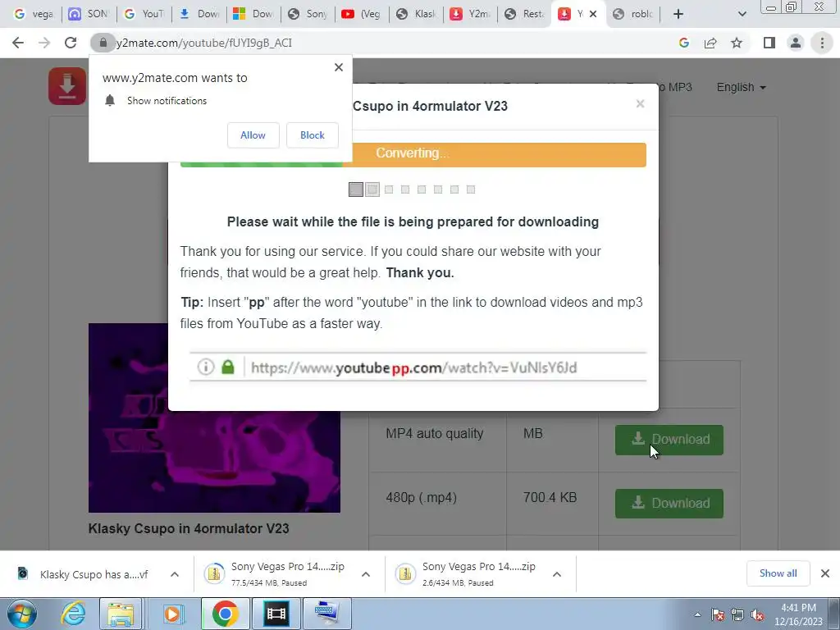The width and height of the screenshot is (840, 630).
Task: Click the muted volume tray icon
Action: (x=757, y=615)
